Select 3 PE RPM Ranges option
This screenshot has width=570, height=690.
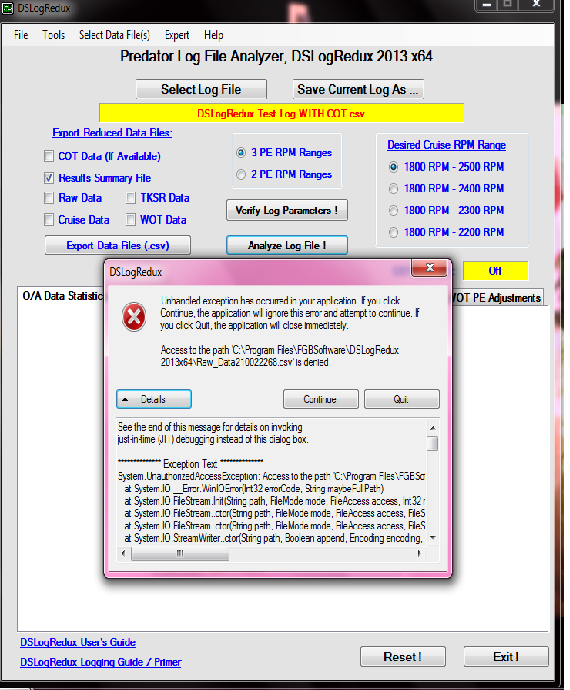click(241, 153)
